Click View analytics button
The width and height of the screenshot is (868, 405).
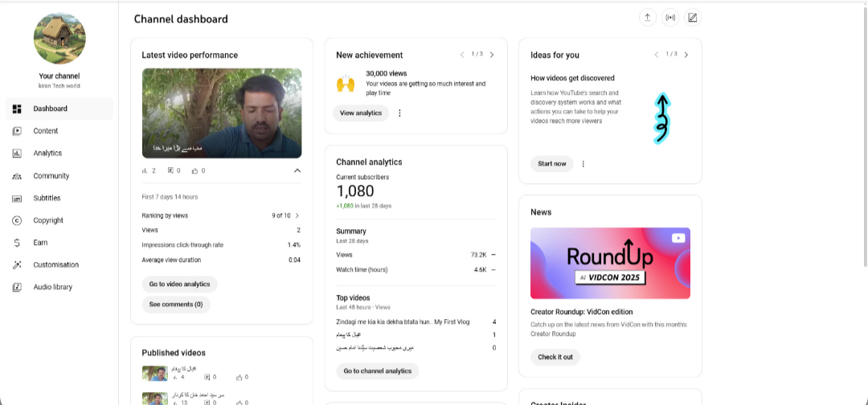(361, 112)
